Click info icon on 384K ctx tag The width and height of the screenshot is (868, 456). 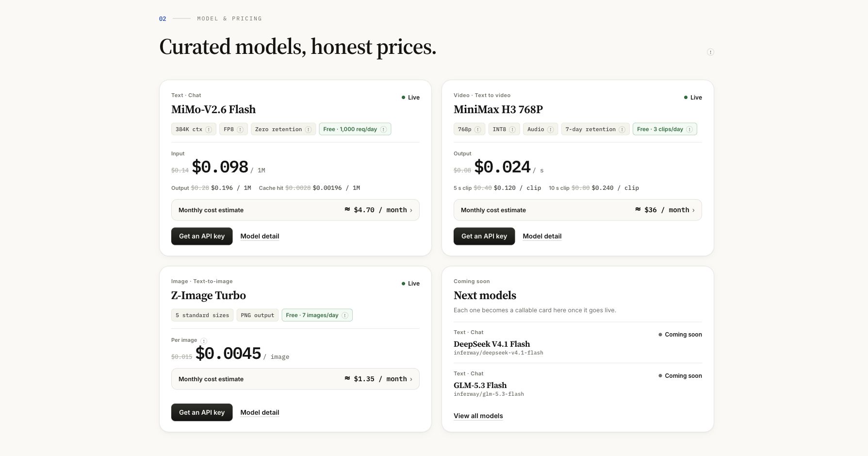click(209, 130)
